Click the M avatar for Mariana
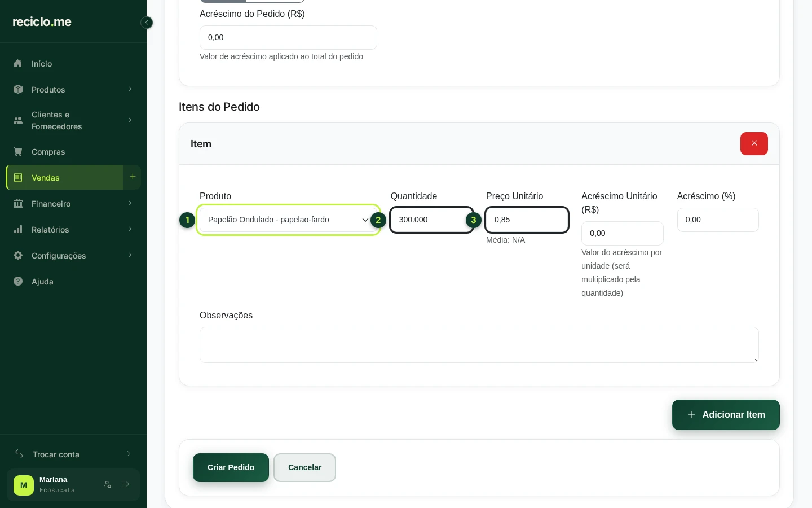This screenshot has height=508, width=812. tap(24, 485)
